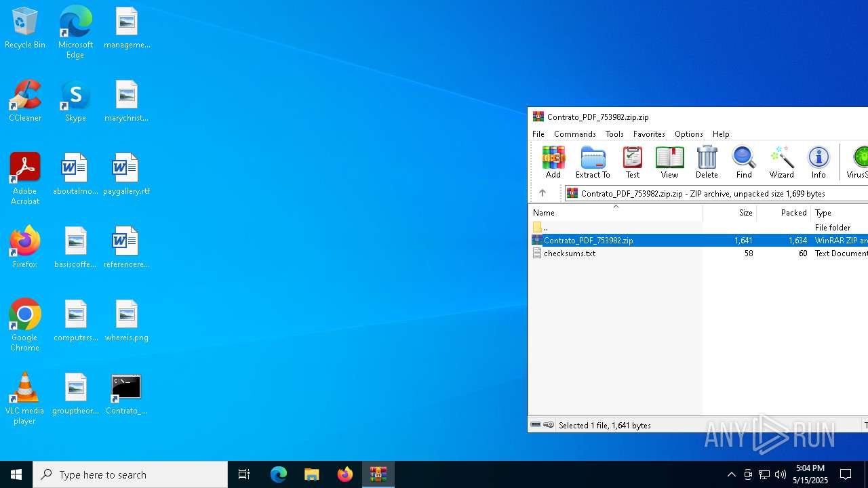Click the archive path address field
Screen dimensions: 868x488
point(717,193)
